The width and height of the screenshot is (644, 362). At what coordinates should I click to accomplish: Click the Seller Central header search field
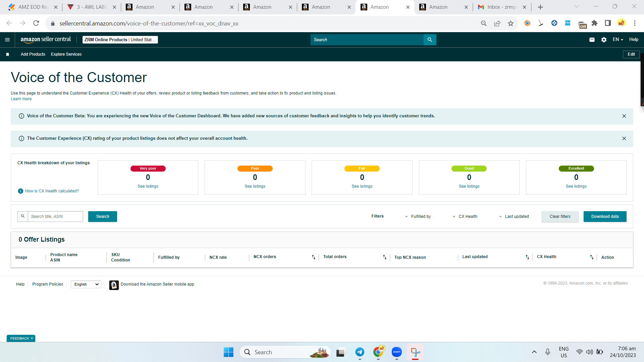(367, 40)
